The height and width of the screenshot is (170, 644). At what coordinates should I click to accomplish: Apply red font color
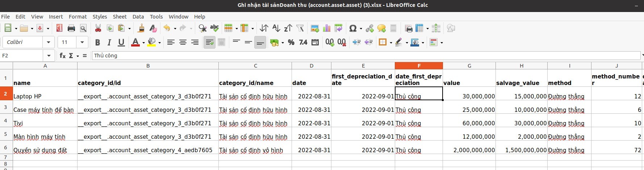pyautogui.click(x=135, y=42)
